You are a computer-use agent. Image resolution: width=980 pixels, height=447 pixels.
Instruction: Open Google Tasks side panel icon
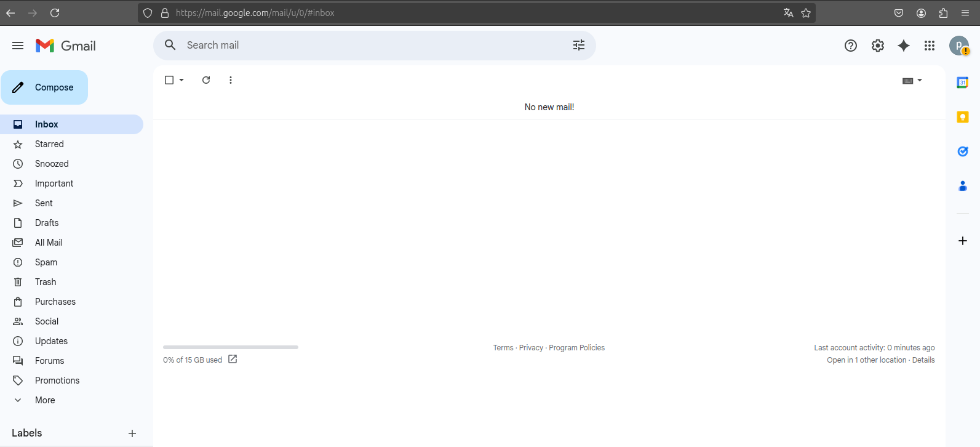963,151
